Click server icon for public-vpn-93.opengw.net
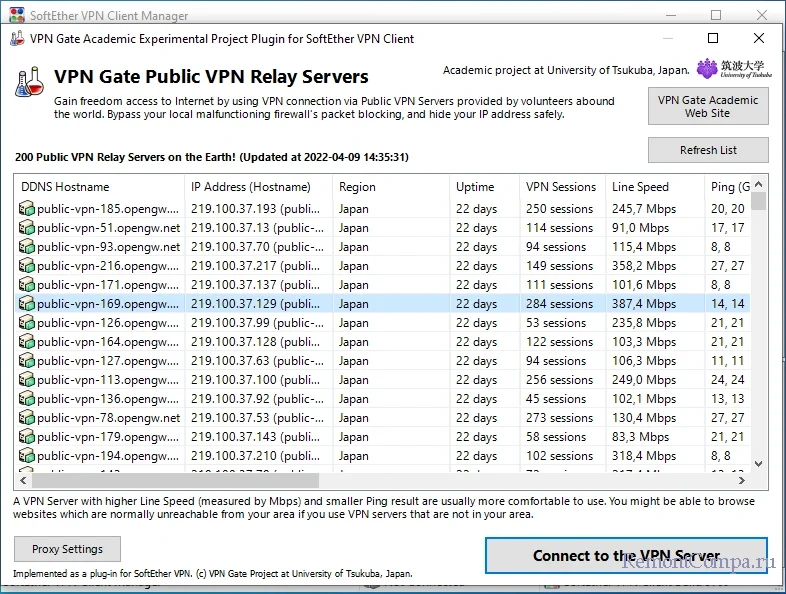Viewport: 786px width, 594px height. (27, 247)
